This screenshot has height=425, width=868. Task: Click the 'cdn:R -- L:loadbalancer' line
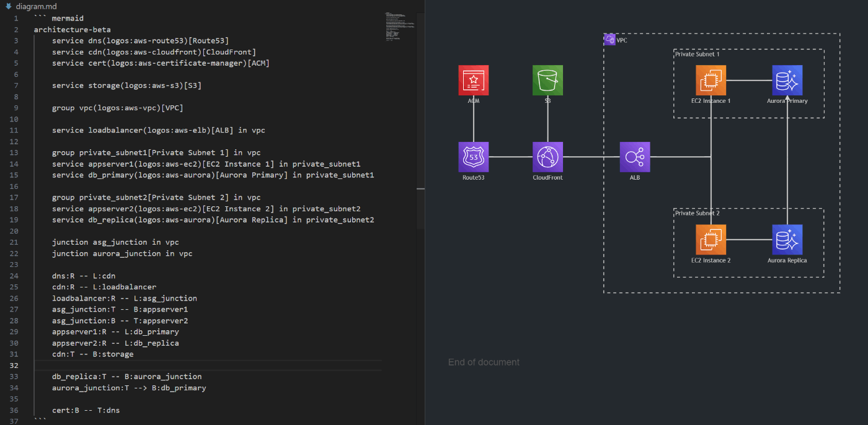click(104, 287)
